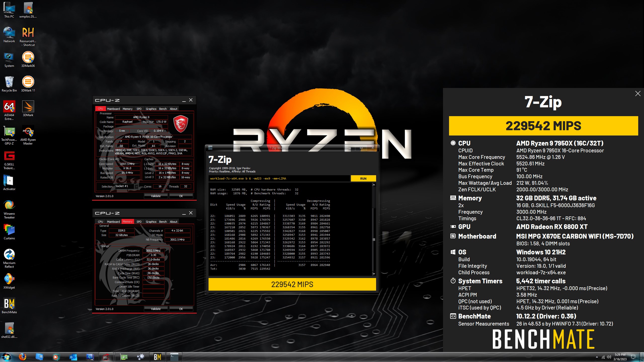Open the Activator desktop icon
Screen dimensions: 644x362
[9, 183]
